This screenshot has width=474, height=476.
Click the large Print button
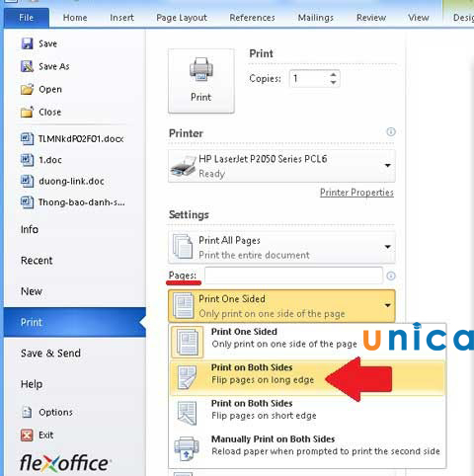click(x=201, y=81)
